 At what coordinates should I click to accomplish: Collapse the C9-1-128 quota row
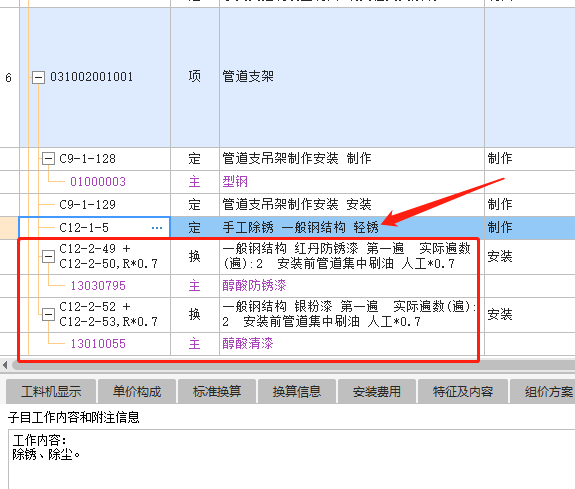[x=48, y=159]
